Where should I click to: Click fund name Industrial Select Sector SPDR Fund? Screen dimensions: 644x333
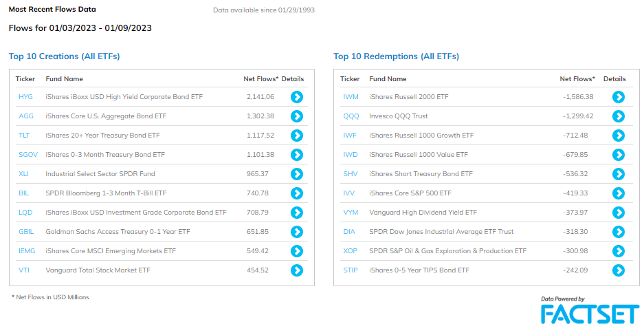[100, 174]
